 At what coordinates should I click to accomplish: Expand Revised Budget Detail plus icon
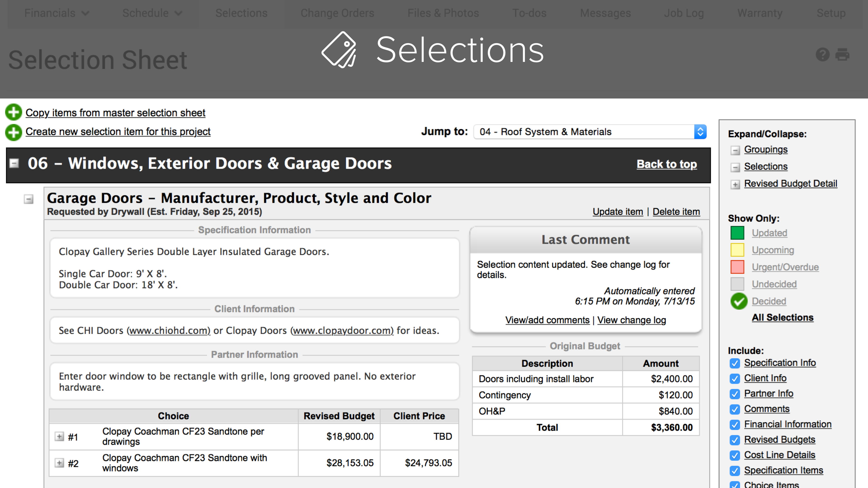735,185
